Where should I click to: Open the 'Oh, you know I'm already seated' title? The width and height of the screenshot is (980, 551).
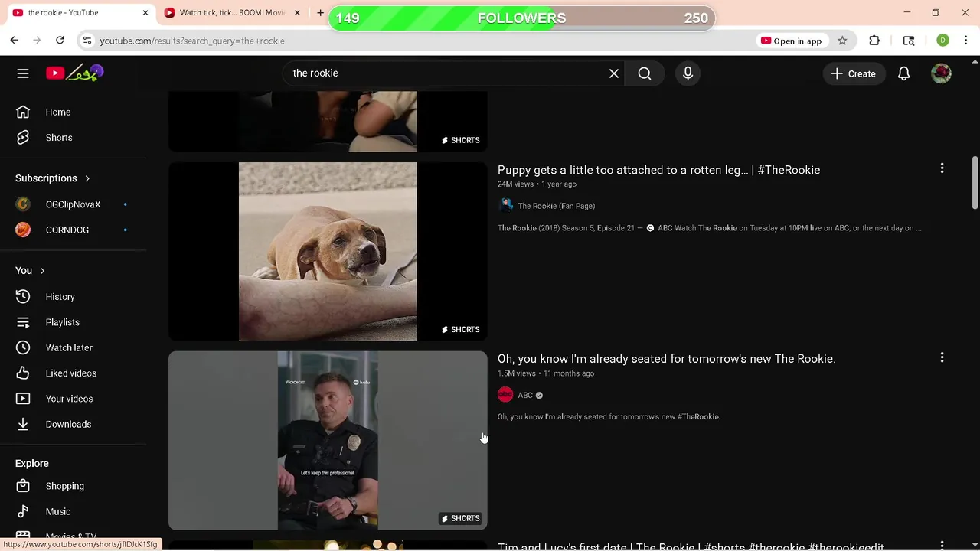point(666,359)
